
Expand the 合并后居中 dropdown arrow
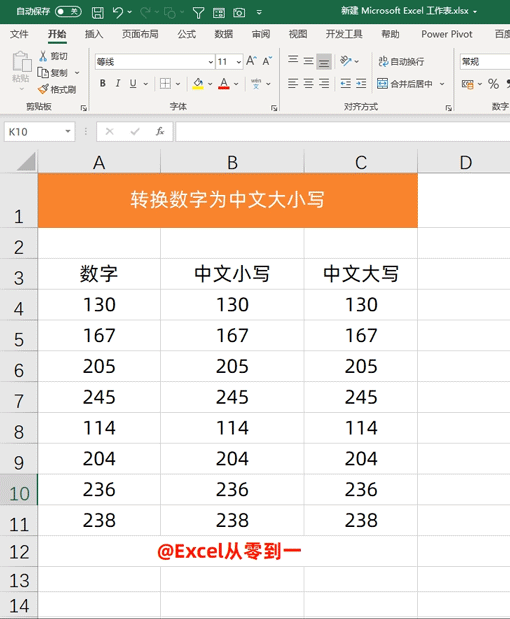442,84
